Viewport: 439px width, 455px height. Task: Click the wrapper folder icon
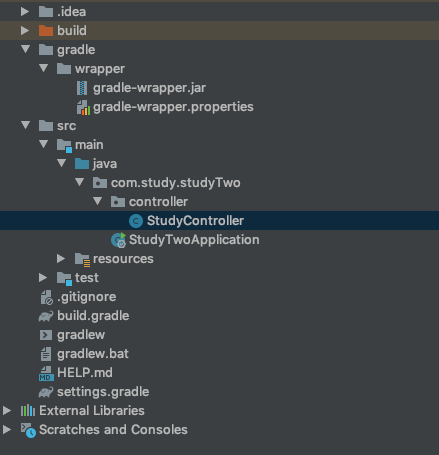(x=64, y=69)
